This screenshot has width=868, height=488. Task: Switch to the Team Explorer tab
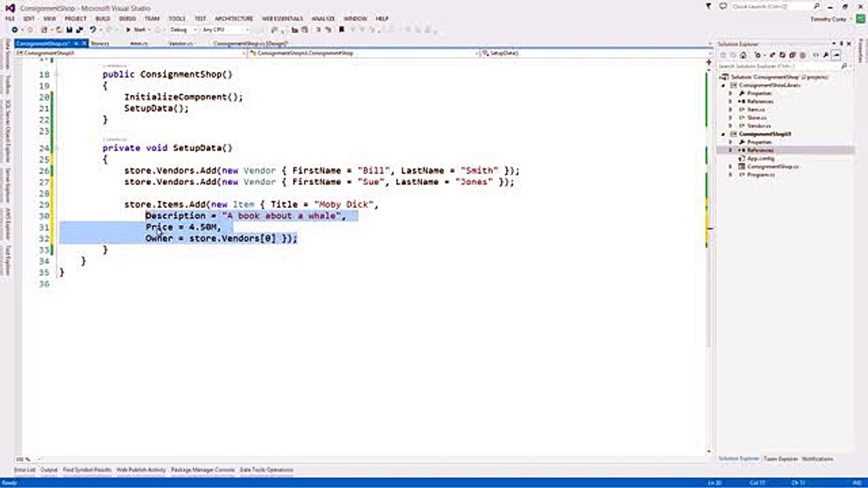[x=781, y=459]
